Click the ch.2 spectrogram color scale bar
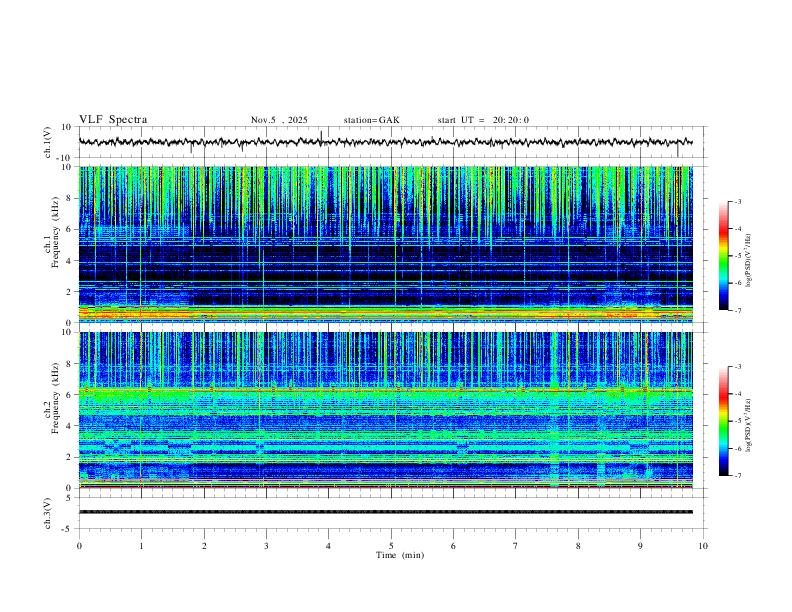Viewport: 792px width, 612px height. 723,421
